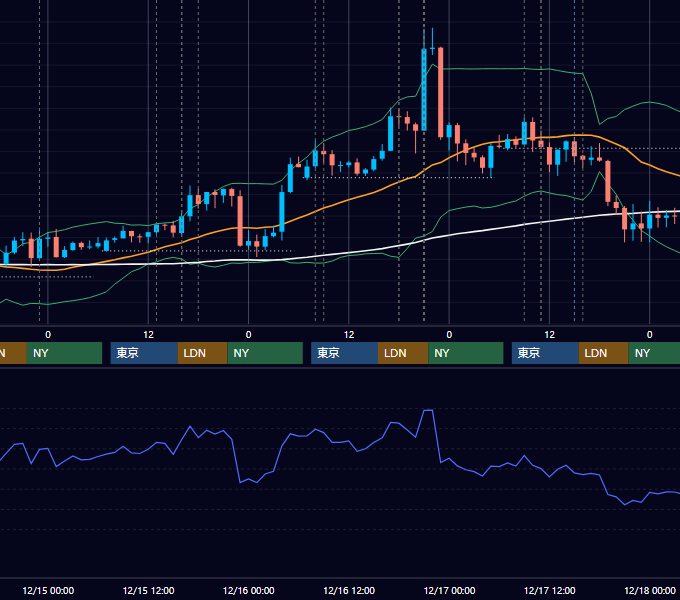Click the hour label 0 above the 12/16 00:00 date
This screenshot has width=680, height=600.
coord(248,335)
